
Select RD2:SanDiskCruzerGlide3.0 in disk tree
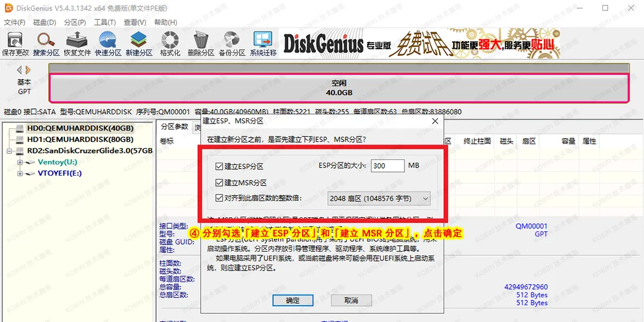[x=90, y=150]
